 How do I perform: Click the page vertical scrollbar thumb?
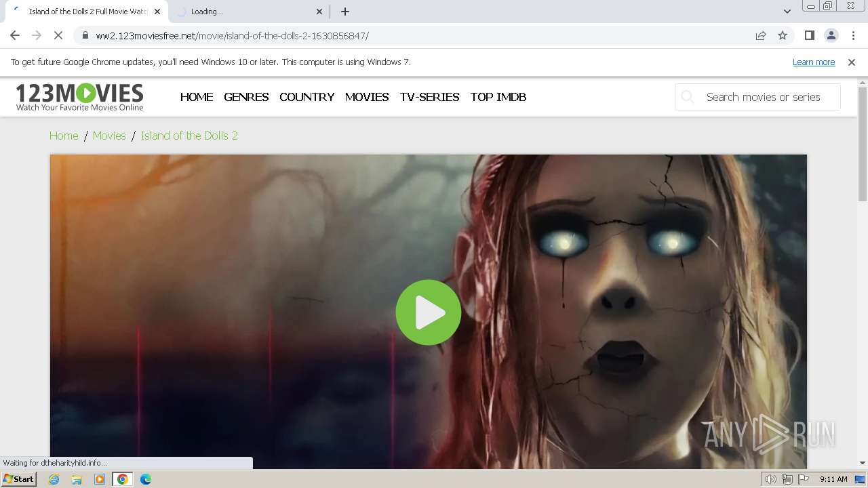coord(863,144)
